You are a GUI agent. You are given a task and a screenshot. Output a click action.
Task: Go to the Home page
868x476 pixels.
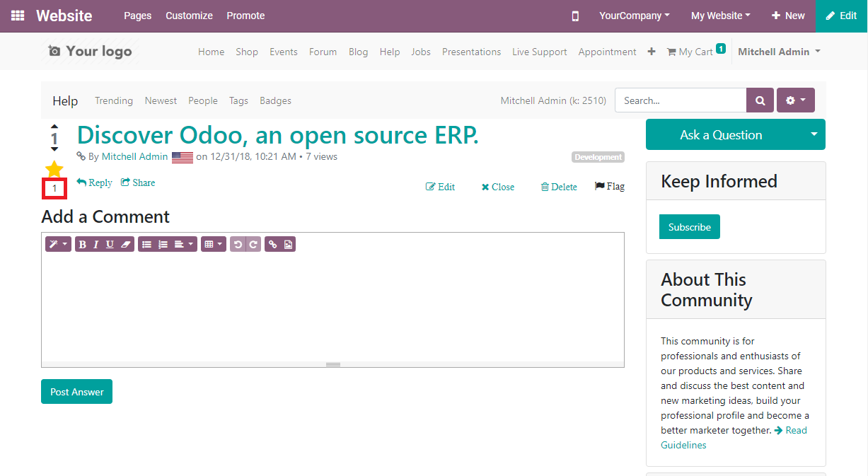pos(211,52)
